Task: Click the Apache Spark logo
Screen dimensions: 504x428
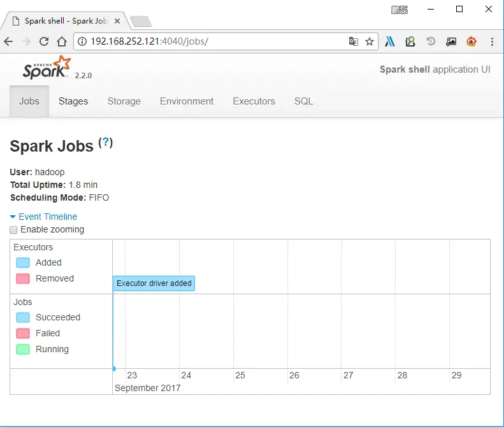Action: 47,68
